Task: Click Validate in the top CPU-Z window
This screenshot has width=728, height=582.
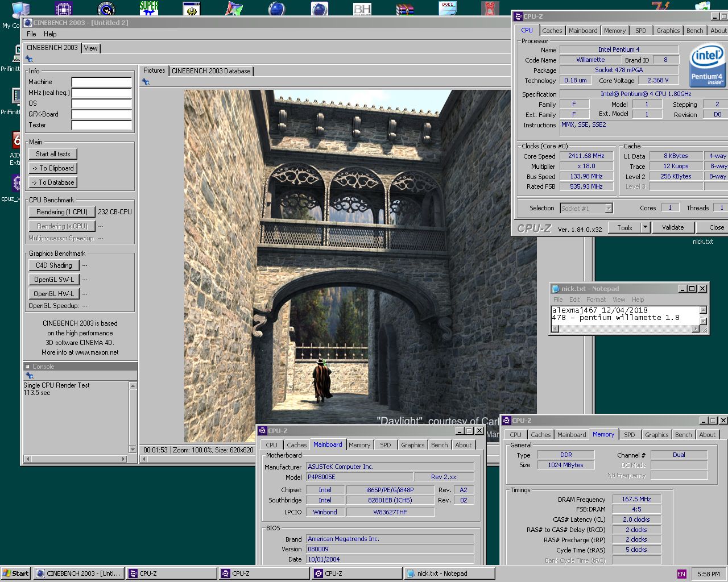Action: point(673,227)
